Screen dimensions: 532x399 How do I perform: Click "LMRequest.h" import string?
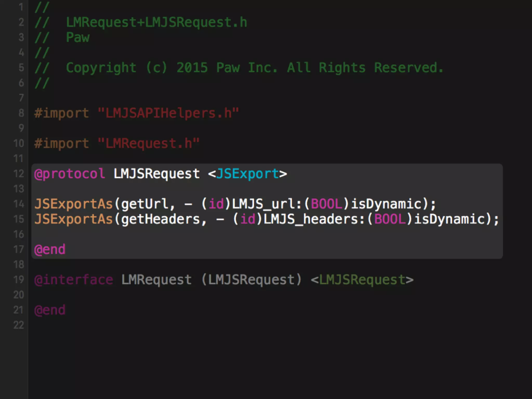click(x=148, y=143)
